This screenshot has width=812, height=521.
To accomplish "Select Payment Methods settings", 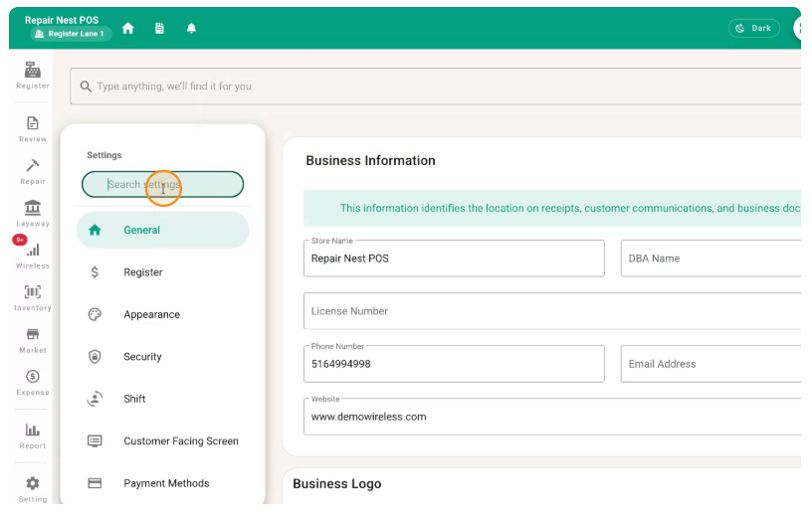I will tap(162, 483).
